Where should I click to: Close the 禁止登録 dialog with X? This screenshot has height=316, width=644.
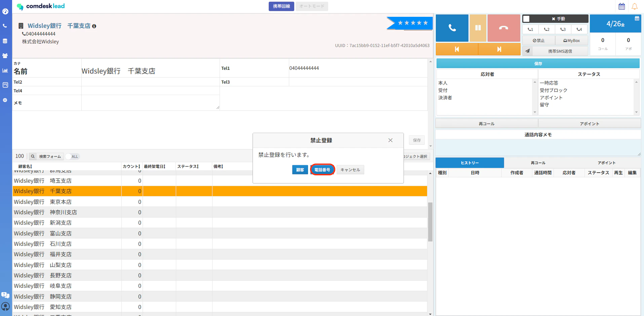[x=390, y=140]
